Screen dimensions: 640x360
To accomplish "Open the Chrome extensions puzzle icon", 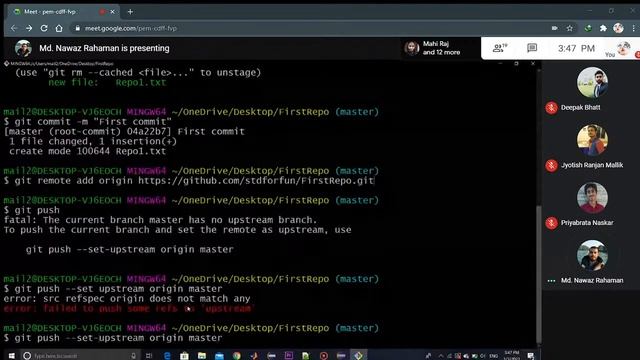I will [603, 28].
